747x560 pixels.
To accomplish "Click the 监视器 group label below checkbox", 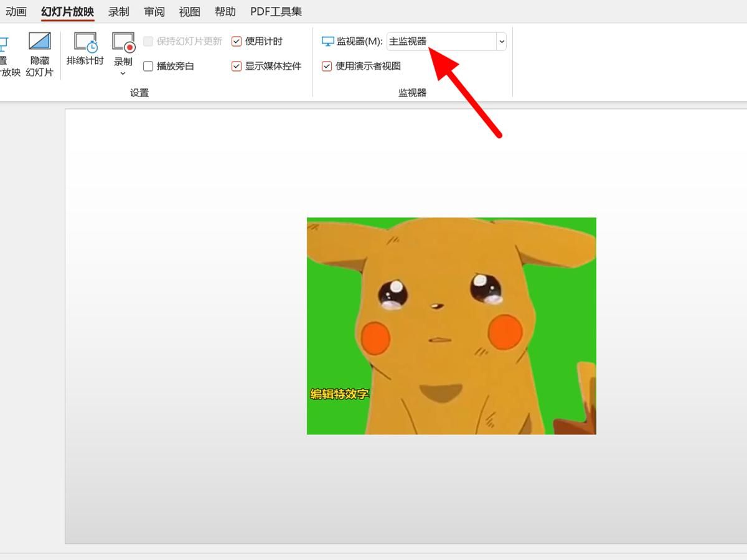I will (412, 93).
